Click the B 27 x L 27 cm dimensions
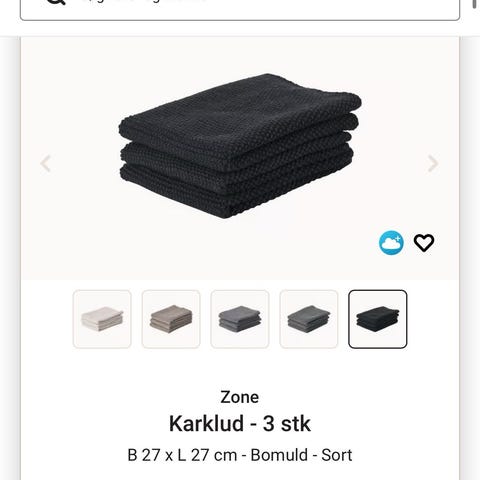The image size is (480, 480). click(x=182, y=455)
